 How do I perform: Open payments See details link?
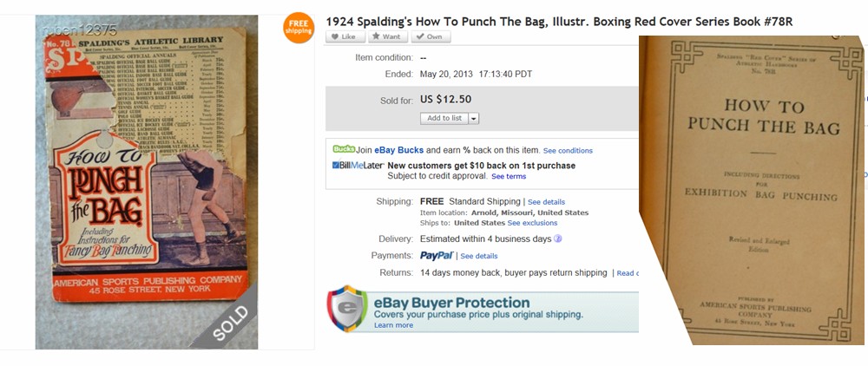(479, 257)
